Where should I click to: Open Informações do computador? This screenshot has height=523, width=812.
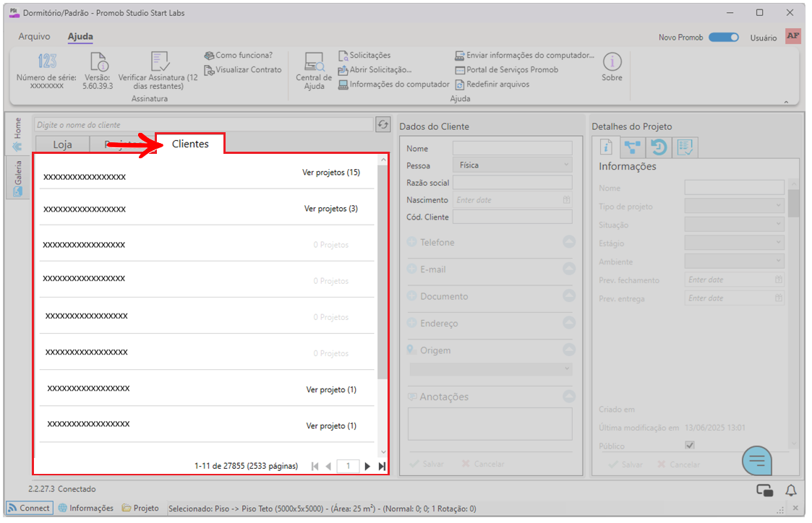tap(393, 84)
